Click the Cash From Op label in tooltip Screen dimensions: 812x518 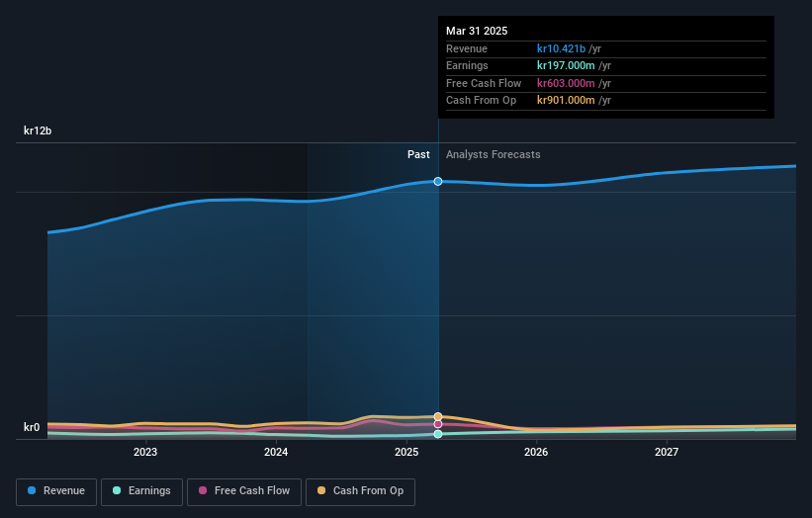tap(481, 100)
